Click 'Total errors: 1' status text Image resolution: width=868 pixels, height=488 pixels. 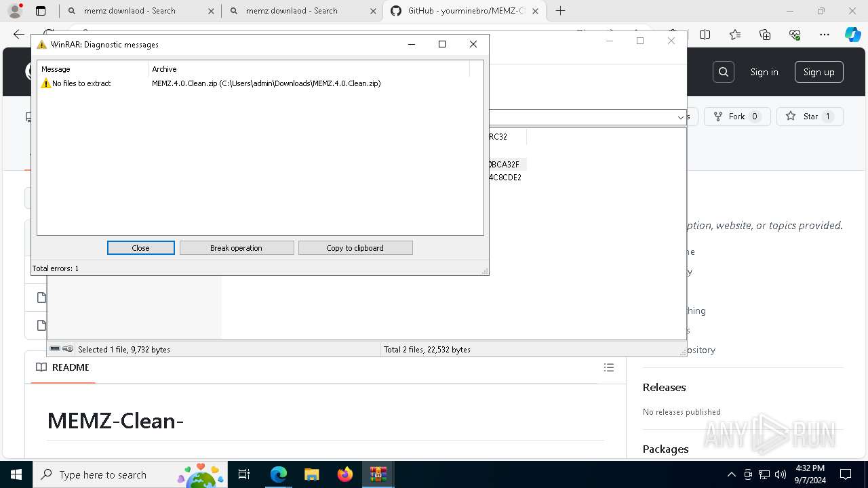coord(56,268)
